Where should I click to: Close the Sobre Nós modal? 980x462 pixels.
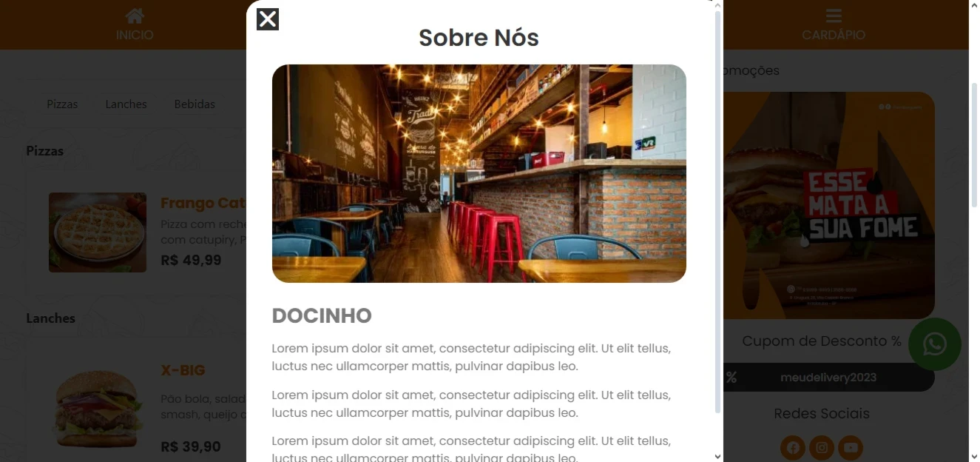coord(268,19)
